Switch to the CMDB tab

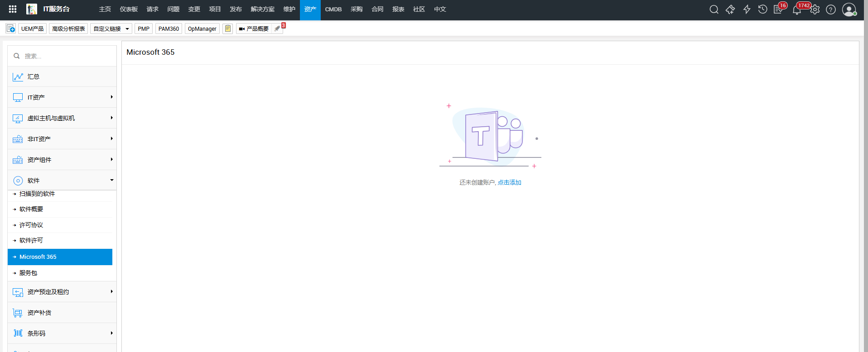[333, 10]
